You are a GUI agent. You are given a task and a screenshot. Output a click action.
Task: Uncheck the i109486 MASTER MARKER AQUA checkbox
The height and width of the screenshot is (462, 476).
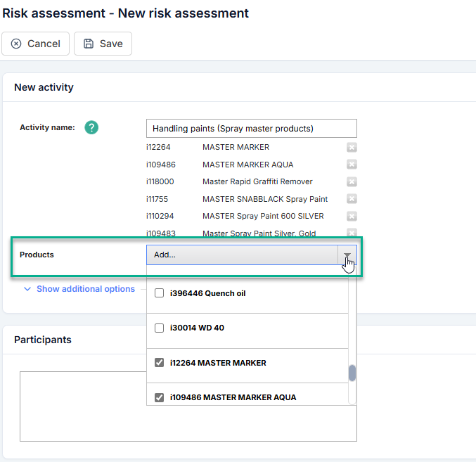[159, 397]
